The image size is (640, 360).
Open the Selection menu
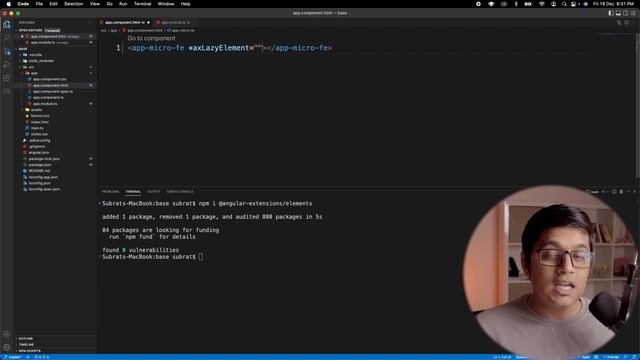tap(73, 4)
